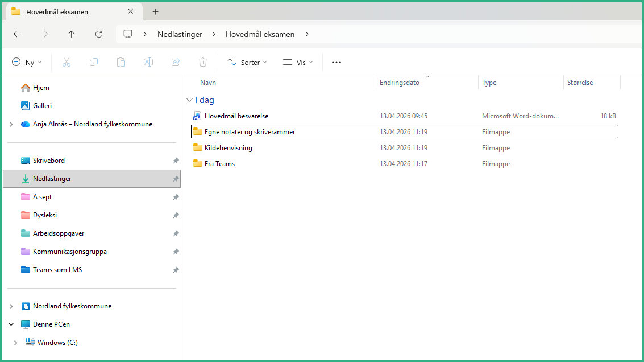
Task: Click the Share icon in toolbar
Action: tap(176, 63)
